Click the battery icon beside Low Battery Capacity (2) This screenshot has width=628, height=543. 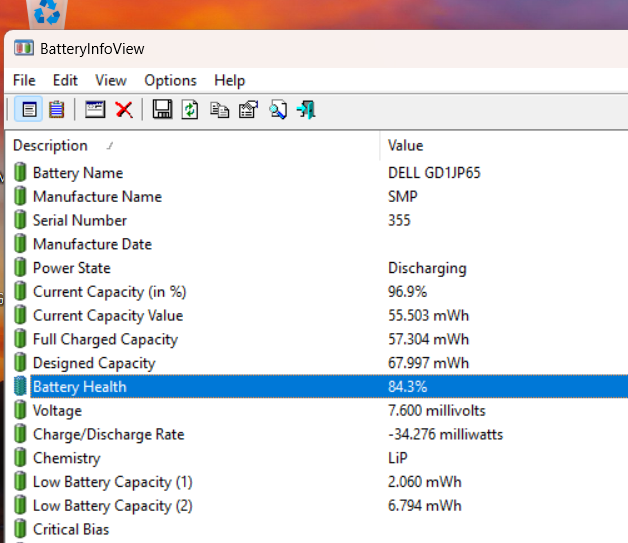pyautogui.click(x=20, y=505)
